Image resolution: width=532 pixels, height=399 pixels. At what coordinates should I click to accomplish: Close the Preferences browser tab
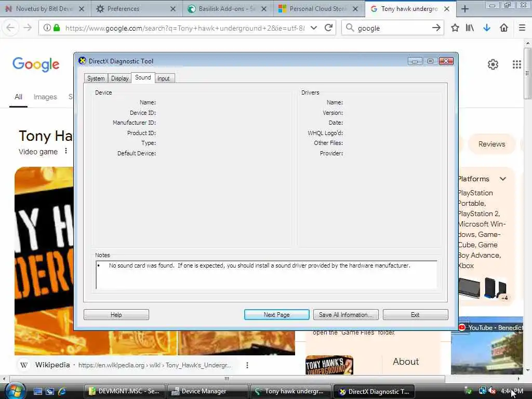point(172,9)
